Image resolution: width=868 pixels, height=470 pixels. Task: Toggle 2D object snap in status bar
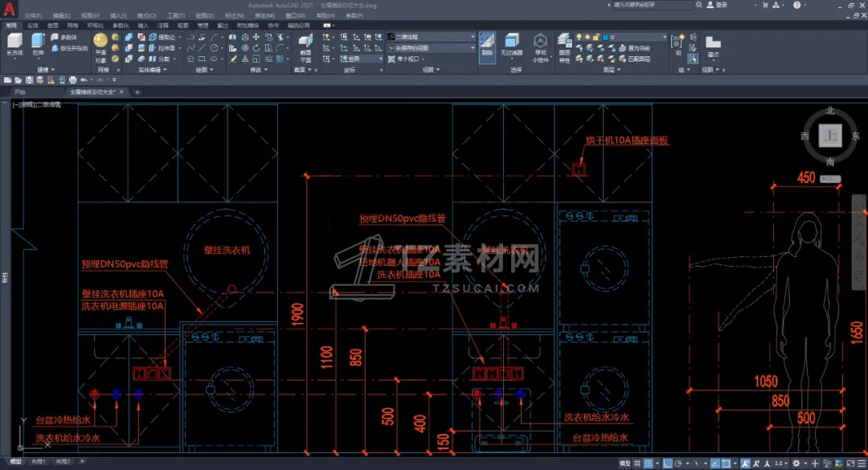coord(726,464)
